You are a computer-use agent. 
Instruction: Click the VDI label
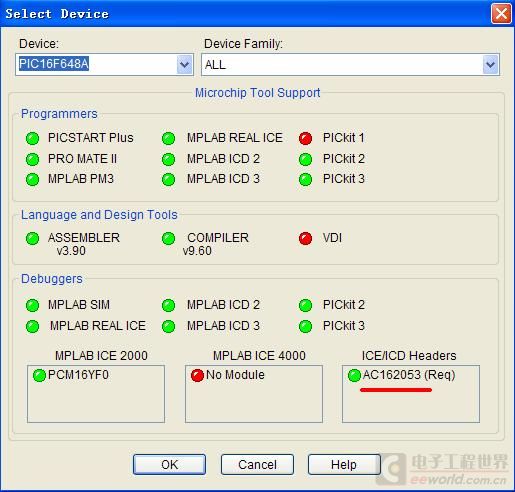332,238
